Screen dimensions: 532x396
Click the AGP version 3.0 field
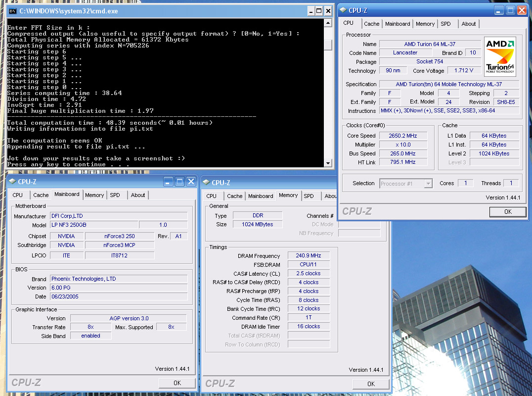(129, 318)
